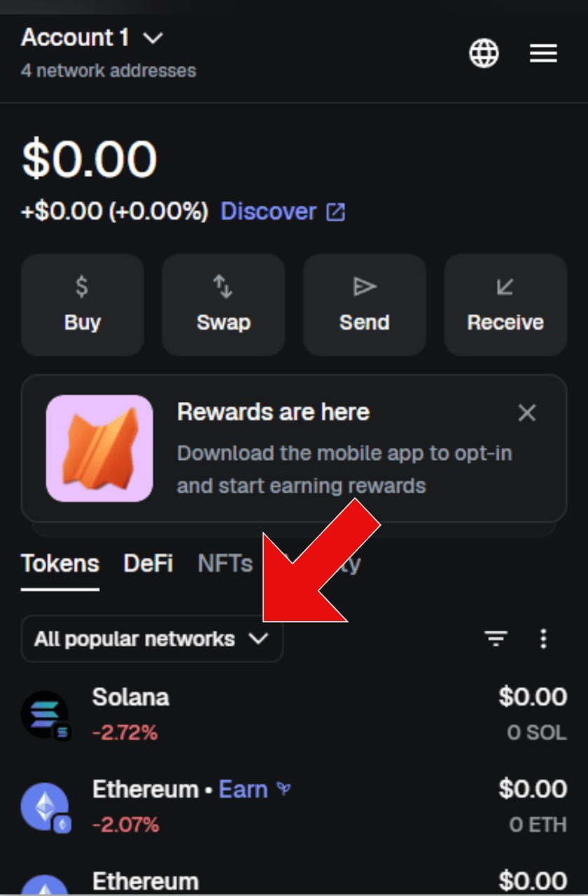Open the Swap tokens action
The height and width of the screenshot is (896, 588).
pyautogui.click(x=223, y=304)
